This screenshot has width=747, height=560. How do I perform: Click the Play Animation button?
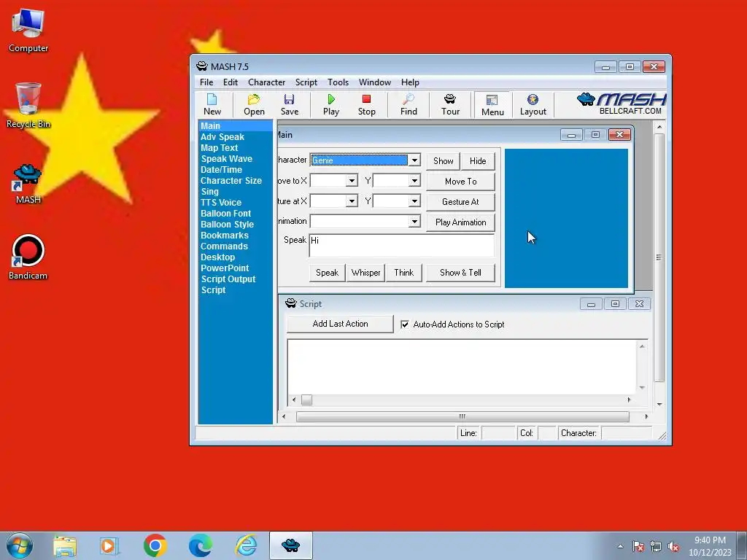460,222
